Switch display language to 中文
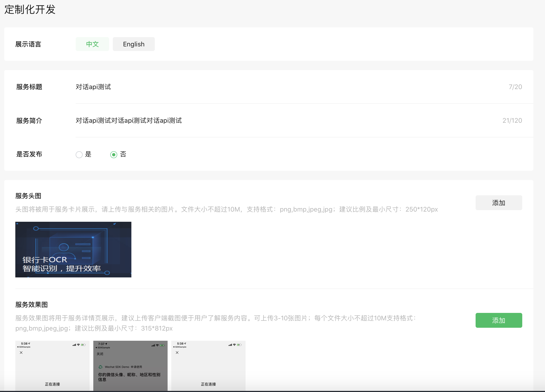Screen dimensions: 545x392 pyautogui.click(x=92, y=44)
